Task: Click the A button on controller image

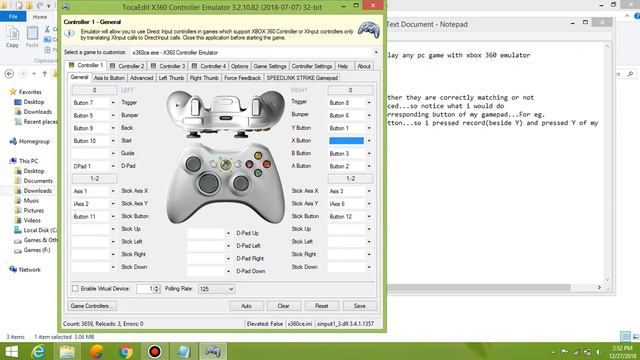Action: point(258,173)
